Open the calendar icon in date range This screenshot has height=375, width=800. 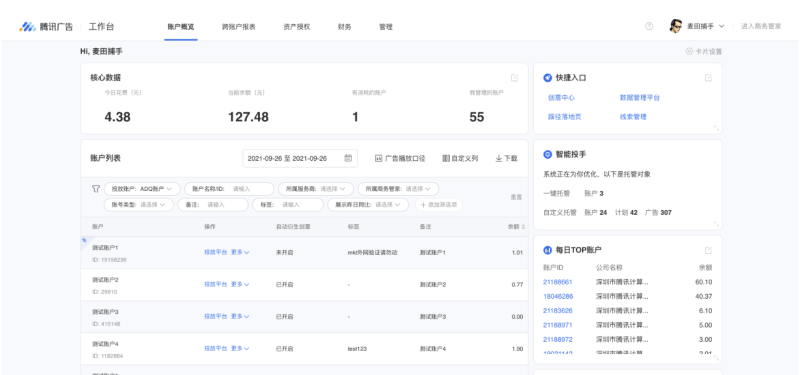[x=348, y=158]
